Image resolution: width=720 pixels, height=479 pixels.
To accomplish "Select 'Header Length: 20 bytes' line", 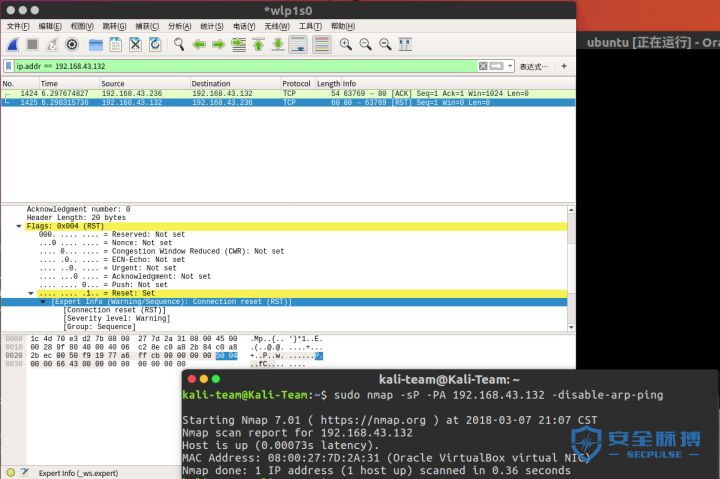I will tap(76, 218).
